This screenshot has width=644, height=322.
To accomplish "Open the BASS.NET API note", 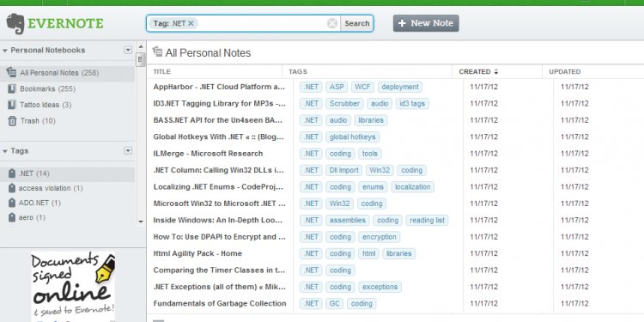I will [x=218, y=120].
